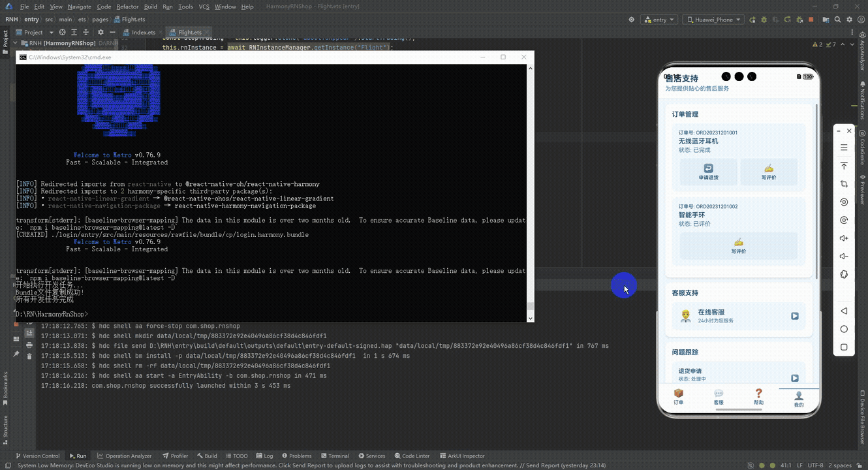The height and width of the screenshot is (470, 868).
Task: Go to next highlighted error arrow
Action: 852,44
